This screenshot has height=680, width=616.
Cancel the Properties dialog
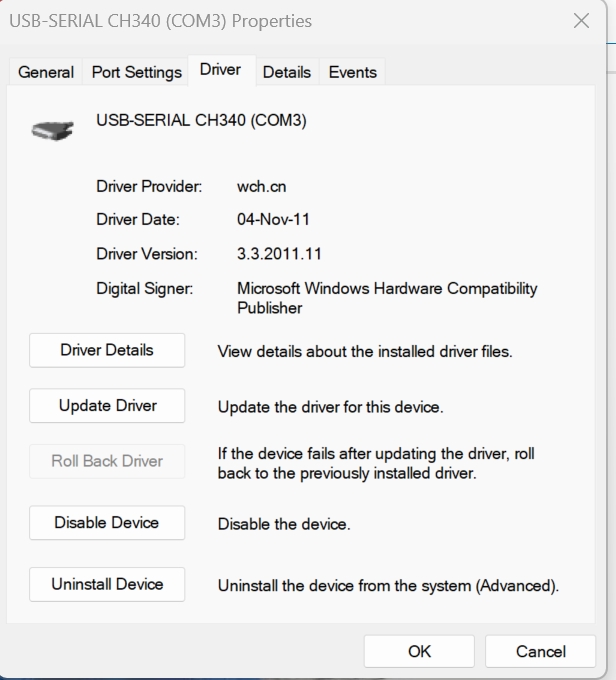pyautogui.click(x=540, y=651)
